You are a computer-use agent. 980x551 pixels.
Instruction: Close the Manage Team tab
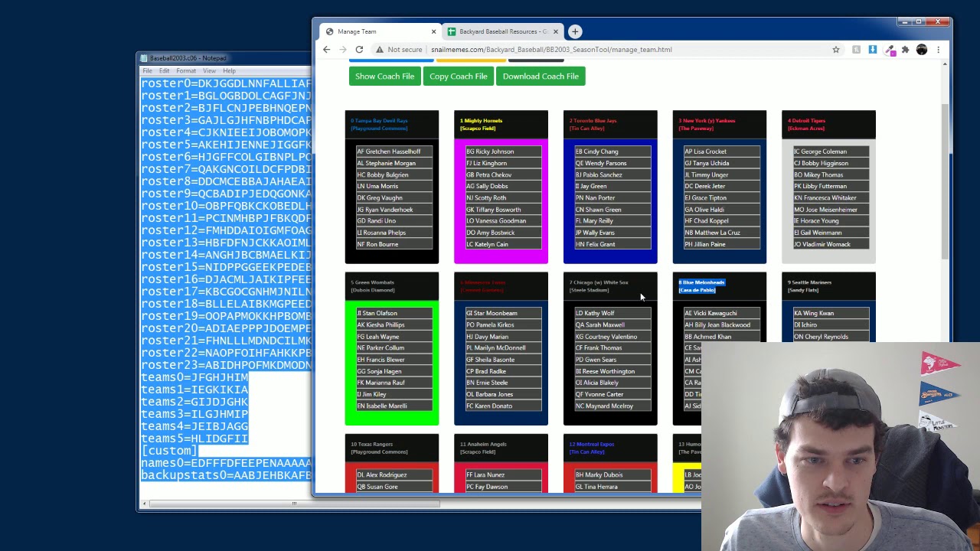(x=433, y=31)
